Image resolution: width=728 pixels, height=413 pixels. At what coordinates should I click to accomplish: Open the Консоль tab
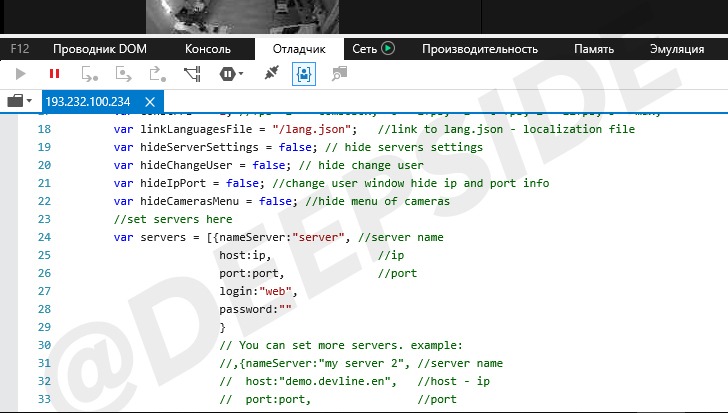click(208, 48)
